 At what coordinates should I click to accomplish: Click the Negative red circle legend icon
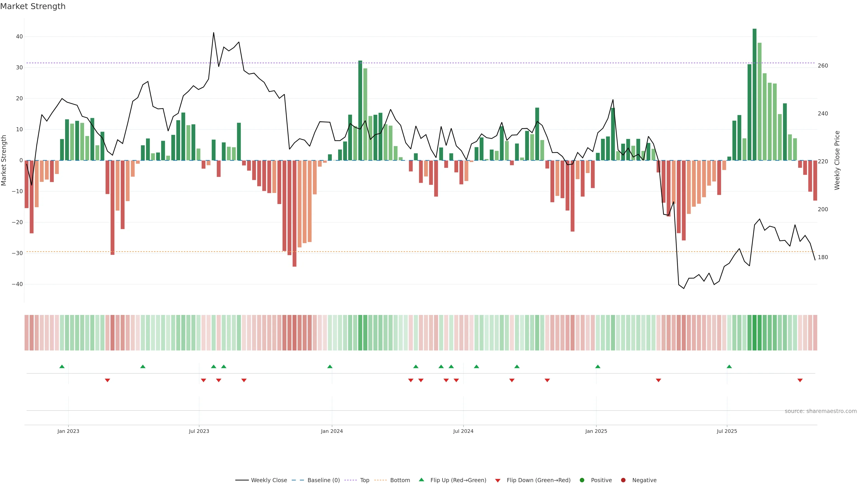click(623, 480)
